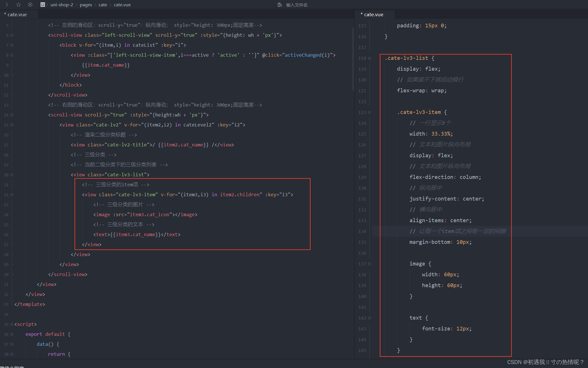The image size is (588, 368).
Task: Click comment 一行显示3个 in CSS
Action: coord(430,123)
